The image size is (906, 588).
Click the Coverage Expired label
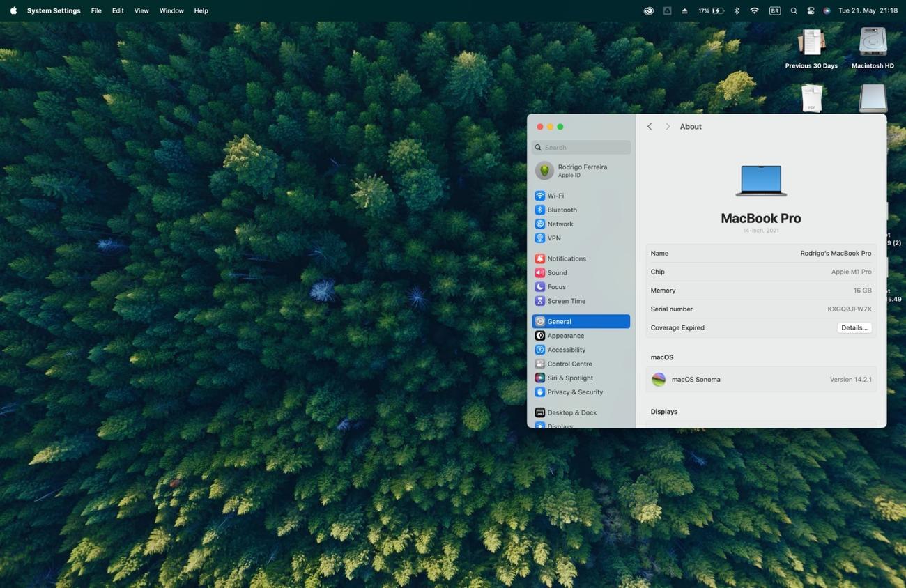click(x=677, y=327)
